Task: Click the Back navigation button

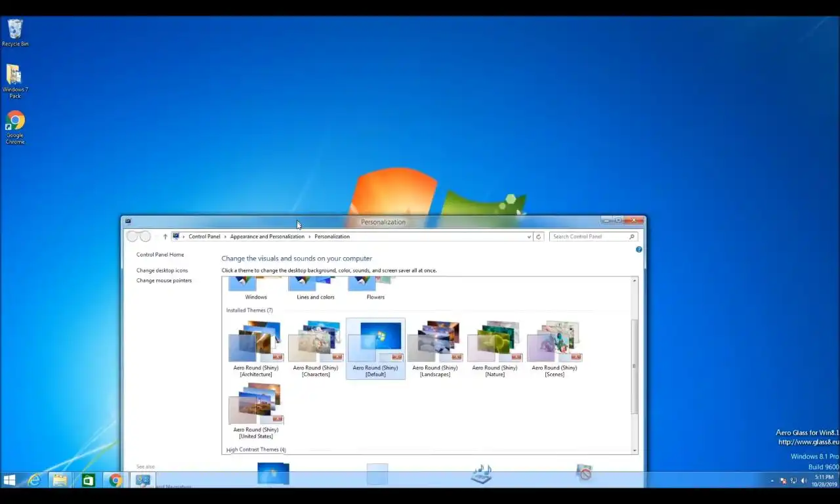Action: click(x=133, y=236)
